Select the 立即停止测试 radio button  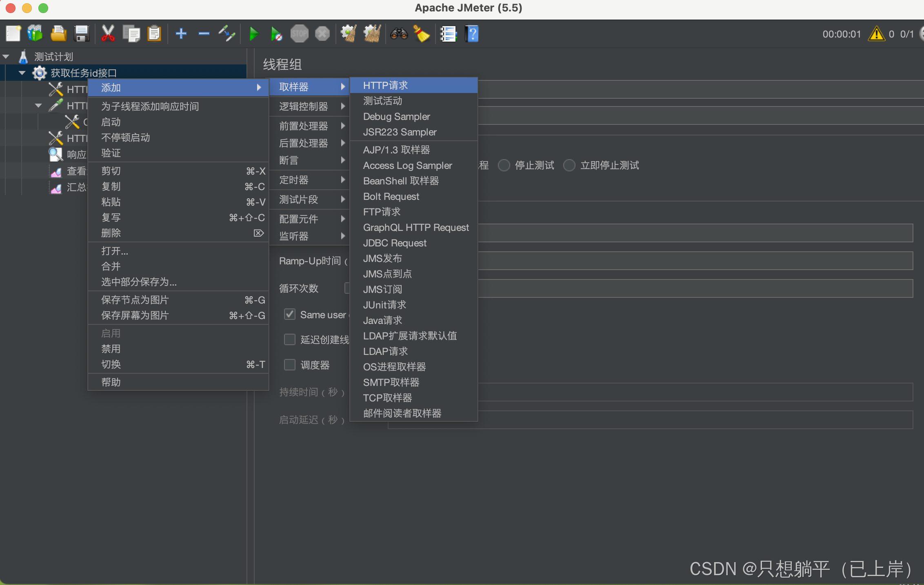[569, 165]
